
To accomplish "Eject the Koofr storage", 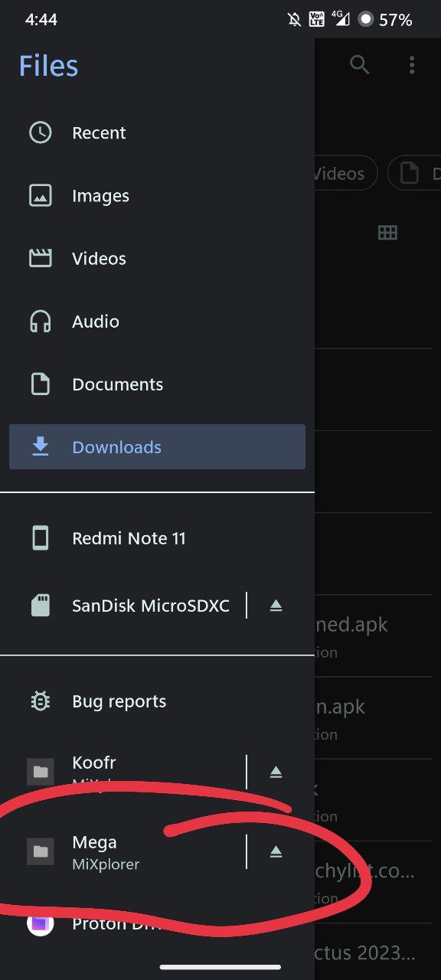I will point(276,772).
